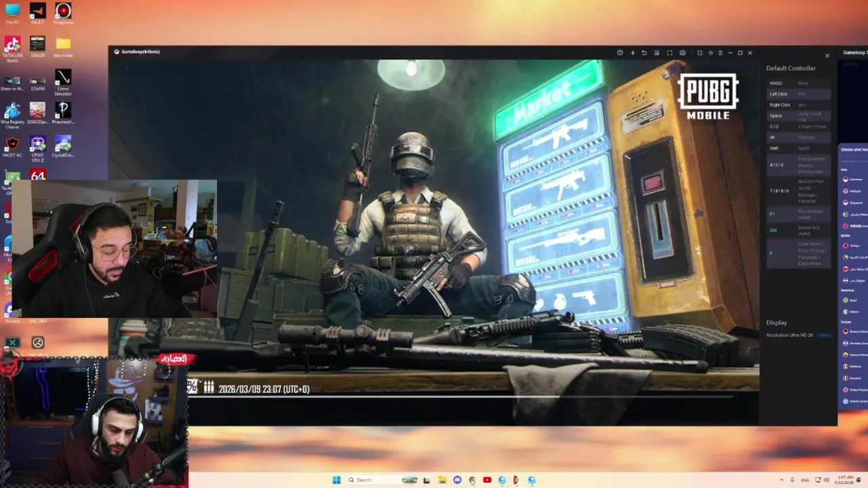Select the C / Z Crouch Prone row
Screen dimensions: 868x488
pyautogui.click(x=799, y=127)
